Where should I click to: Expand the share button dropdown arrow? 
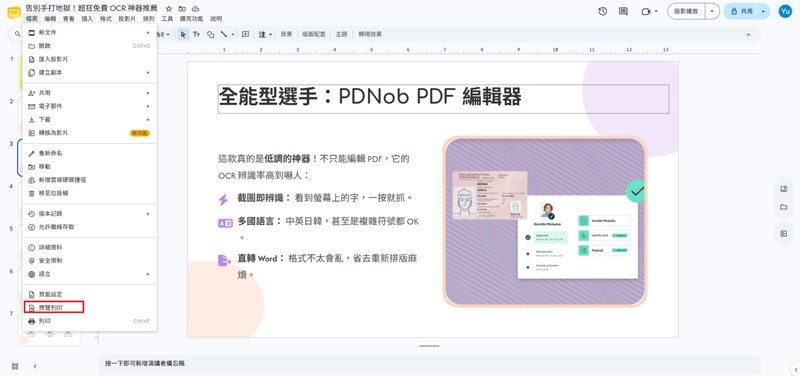763,11
